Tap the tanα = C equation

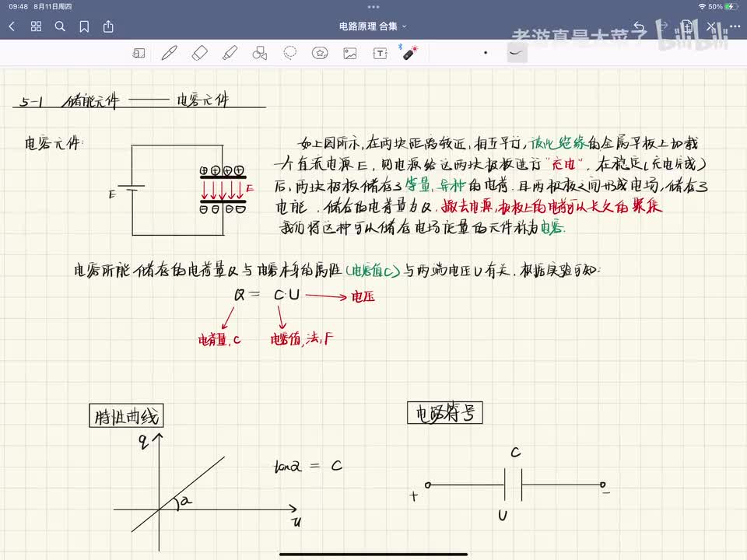point(308,466)
